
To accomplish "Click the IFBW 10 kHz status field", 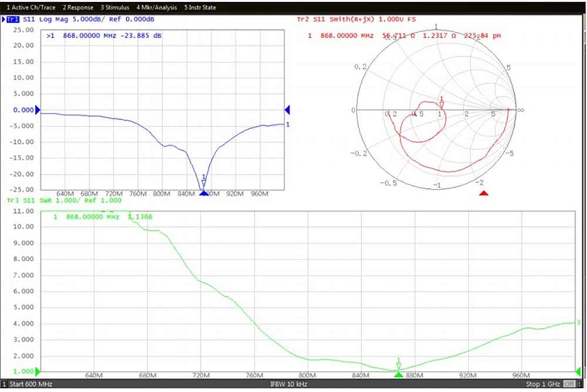I will [x=288, y=384].
